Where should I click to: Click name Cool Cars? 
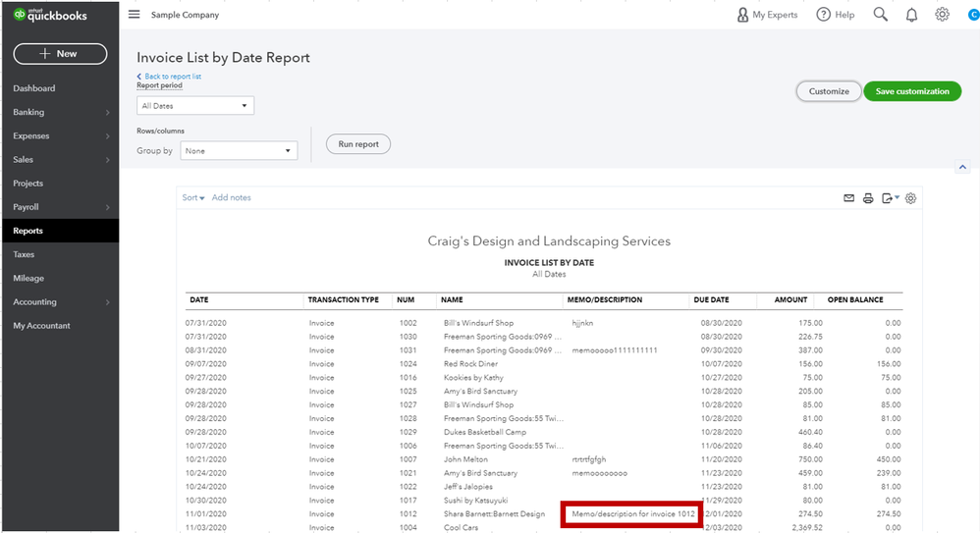[x=461, y=528]
